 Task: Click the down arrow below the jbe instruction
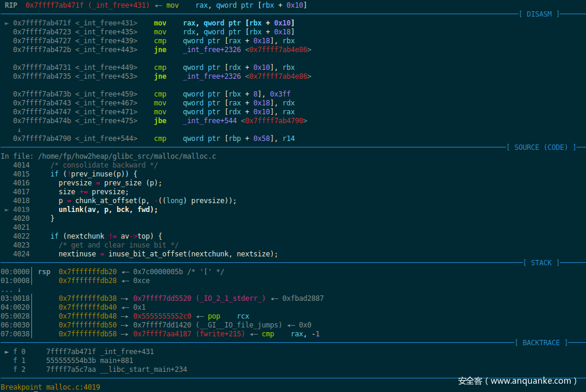point(19,130)
